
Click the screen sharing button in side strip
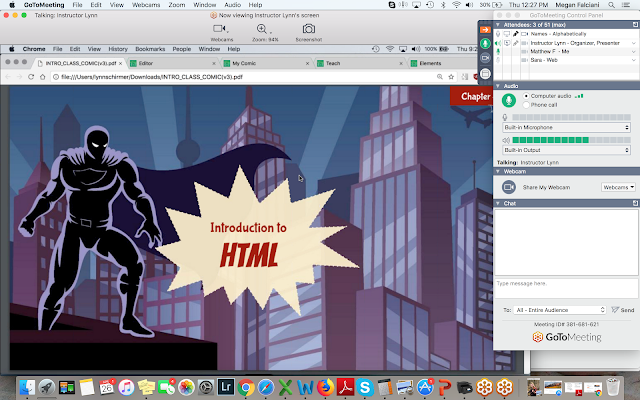point(485,74)
